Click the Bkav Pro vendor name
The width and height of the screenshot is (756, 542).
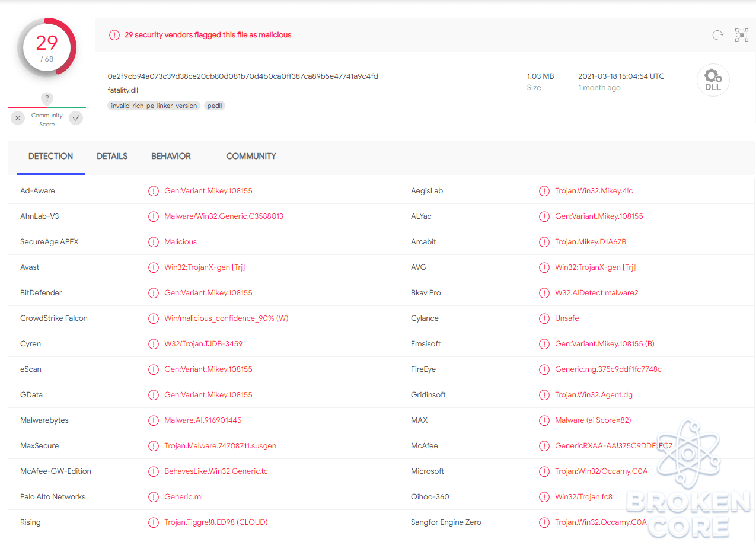tap(426, 293)
